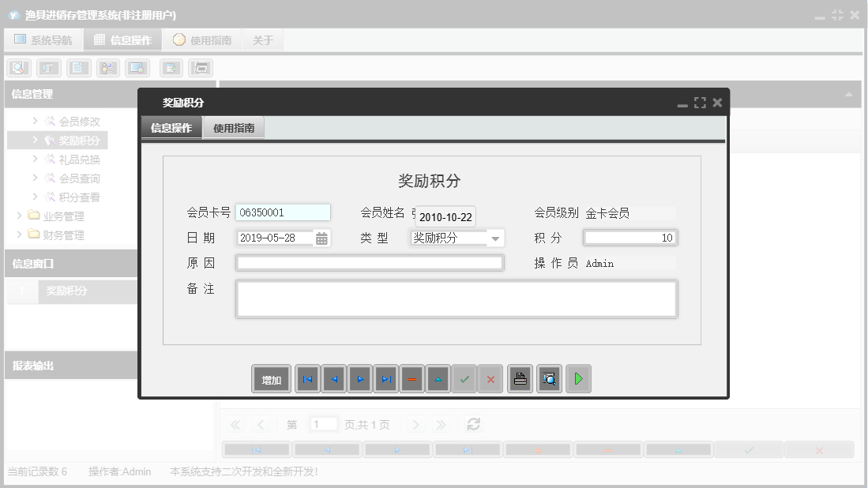Viewport: 868px width, 488px height.
Task: Open the 日期 calendar date picker
Action: click(x=321, y=237)
